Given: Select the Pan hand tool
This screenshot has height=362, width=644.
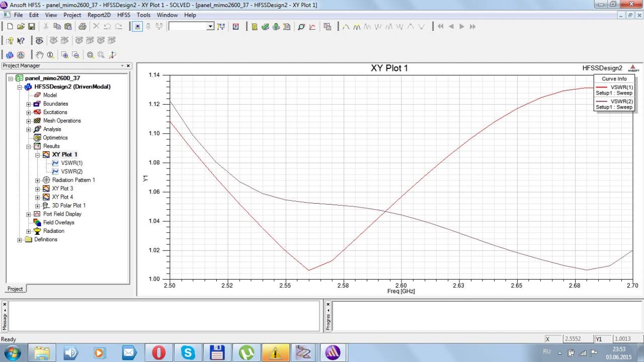Looking at the screenshot, I should pos(40,55).
